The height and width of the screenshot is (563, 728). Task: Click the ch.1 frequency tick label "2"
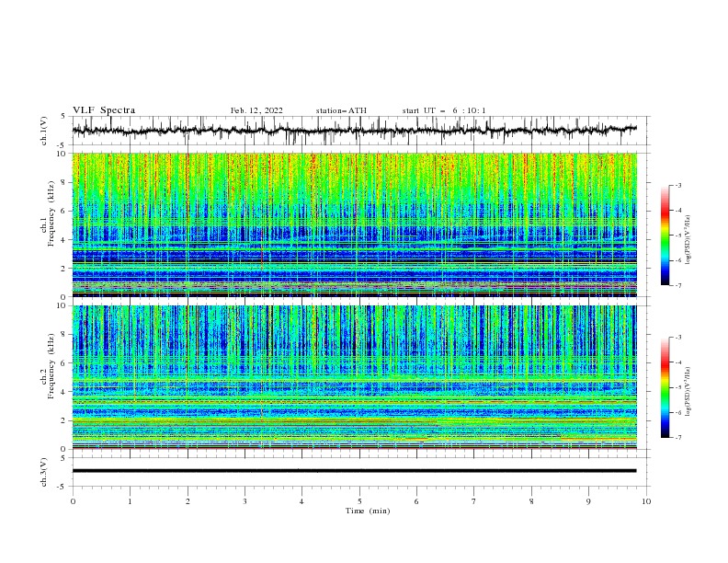[x=64, y=269]
